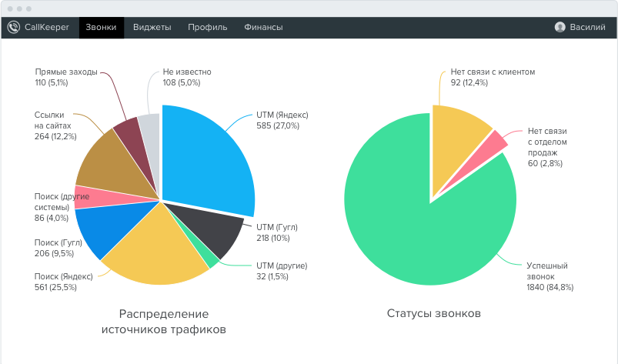Click the maroon Прямые заходы slice

point(126,132)
